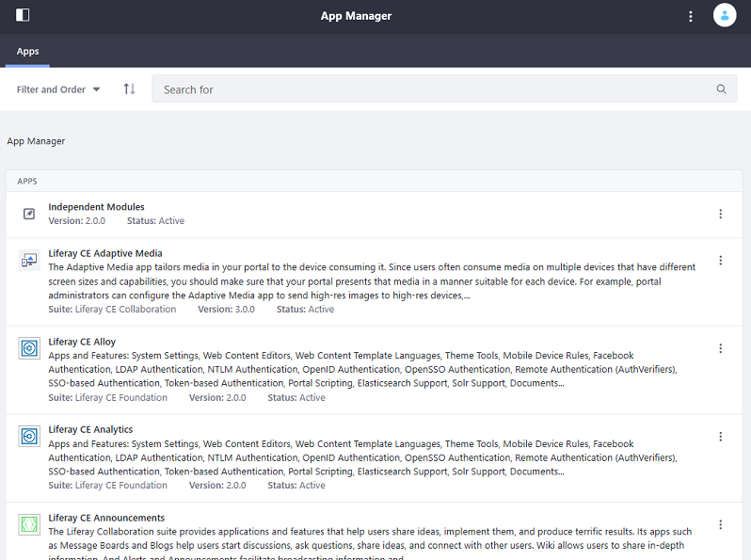Open the header options kebab menu
Viewport: 751px width, 560px height.
690,16
